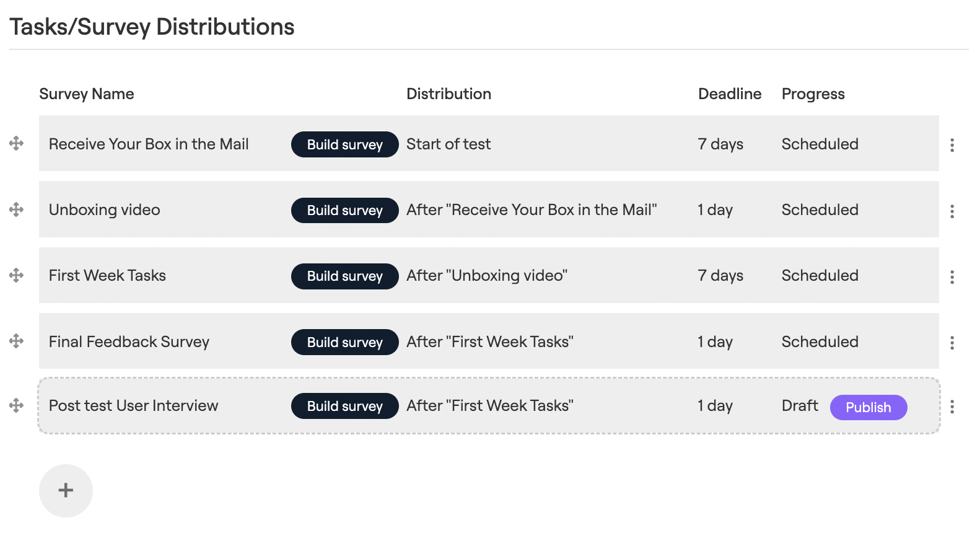Click the drag handle for "Post test User Interview"

click(x=16, y=406)
